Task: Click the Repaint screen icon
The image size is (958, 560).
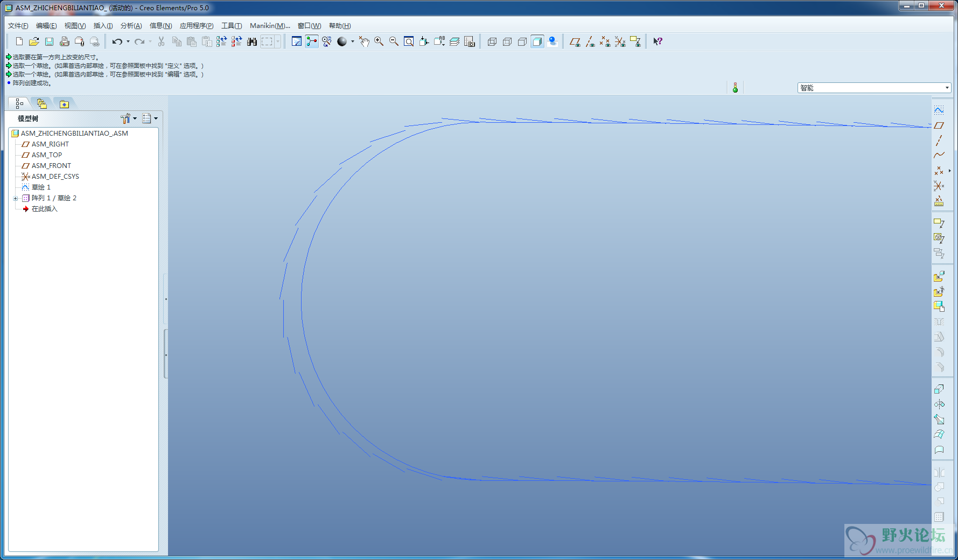Action: pyautogui.click(x=297, y=41)
